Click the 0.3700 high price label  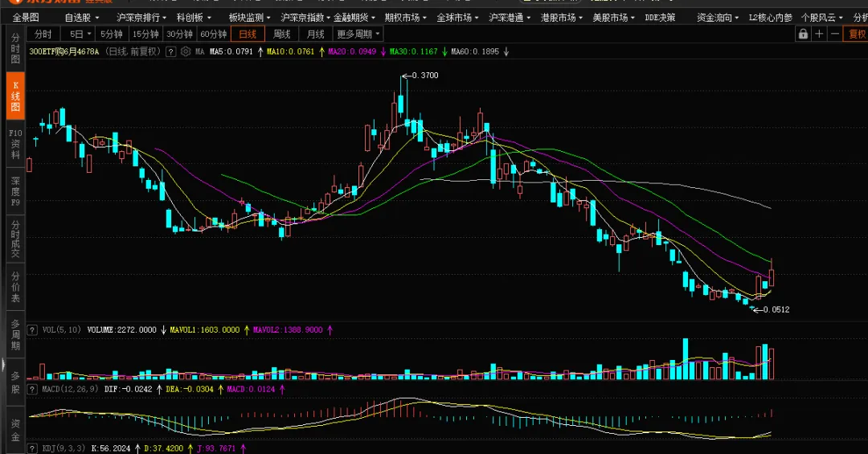[425, 76]
